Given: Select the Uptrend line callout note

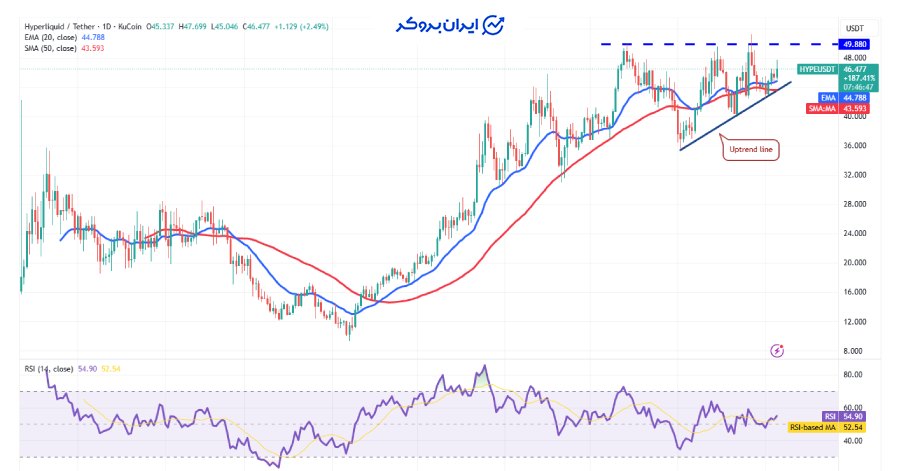Looking at the screenshot, I should click(750, 149).
